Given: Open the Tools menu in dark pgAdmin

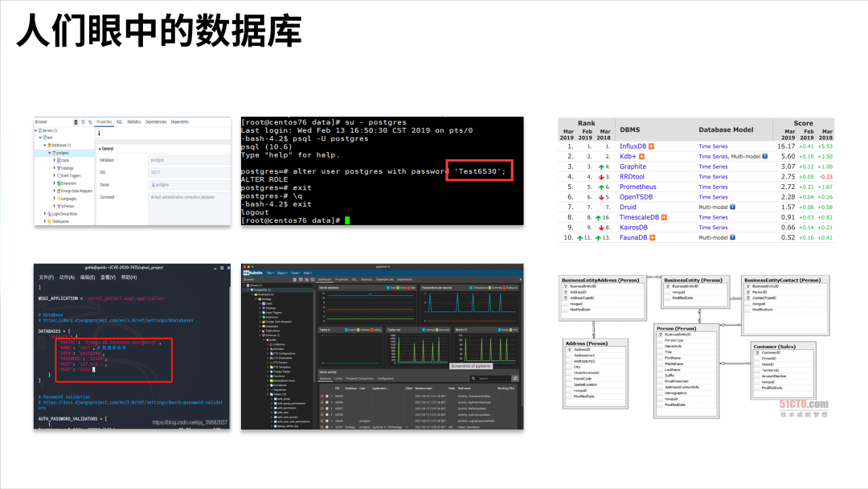Looking at the screenshot, I should [296, 273].
